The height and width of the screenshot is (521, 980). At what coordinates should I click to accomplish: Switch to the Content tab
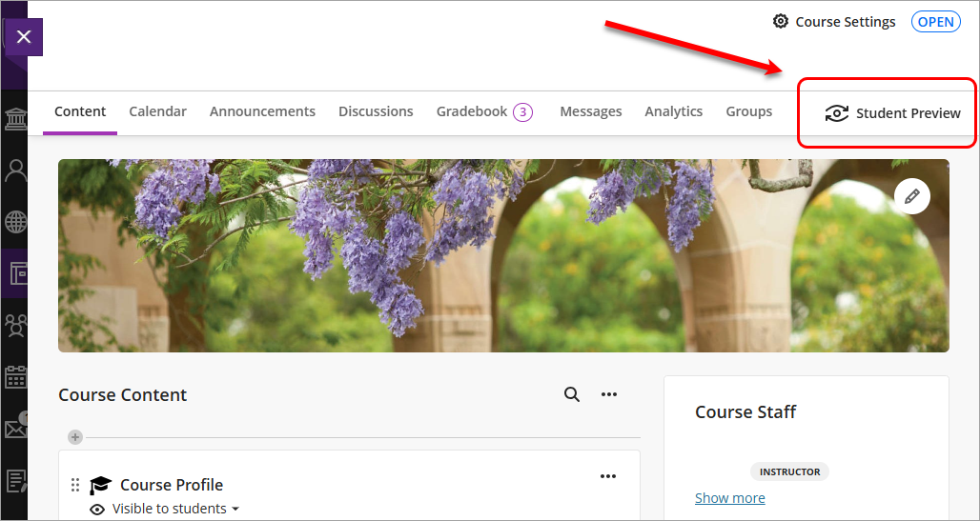(80, 111)
